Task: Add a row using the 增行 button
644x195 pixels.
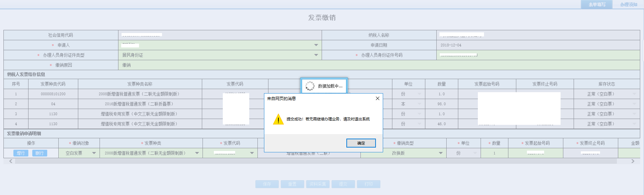Action: point(21,153)
